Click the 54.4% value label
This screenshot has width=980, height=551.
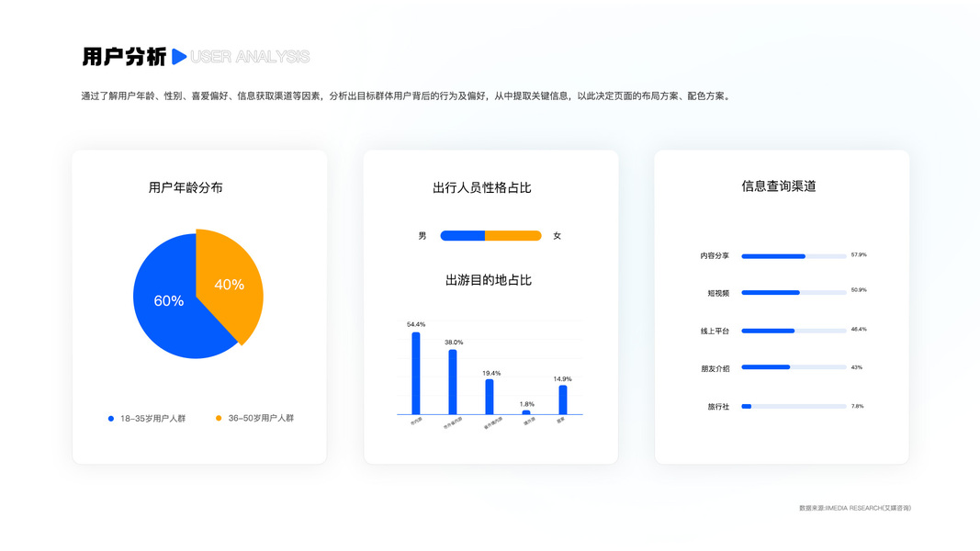point(416,324)
